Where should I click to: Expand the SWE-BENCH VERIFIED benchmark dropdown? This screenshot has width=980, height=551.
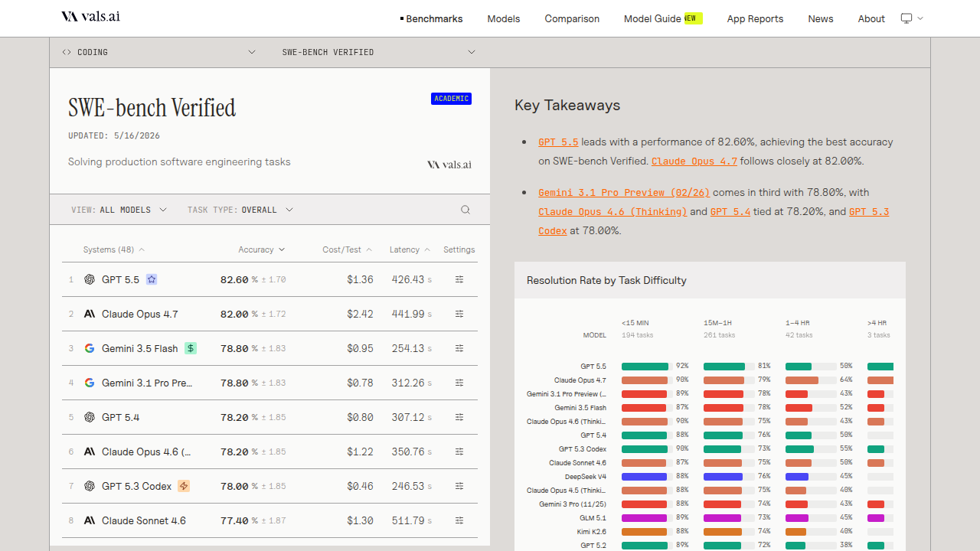pos(379,52)
